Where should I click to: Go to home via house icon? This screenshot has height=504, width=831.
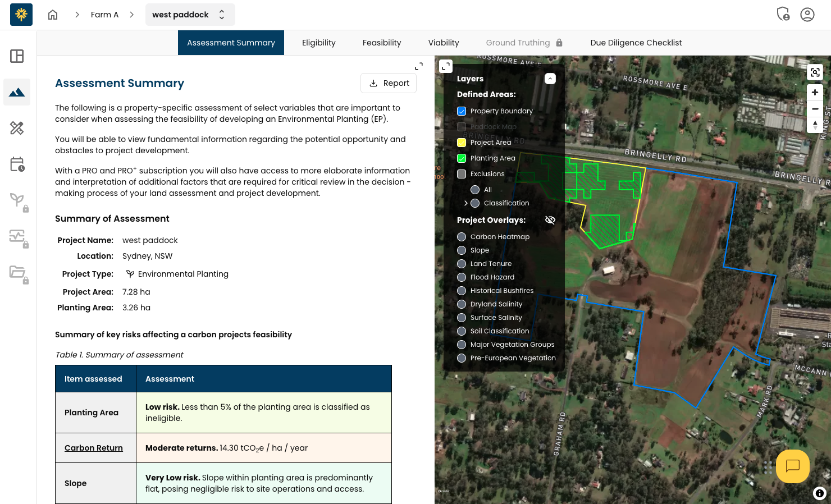[x=53, y=15]
